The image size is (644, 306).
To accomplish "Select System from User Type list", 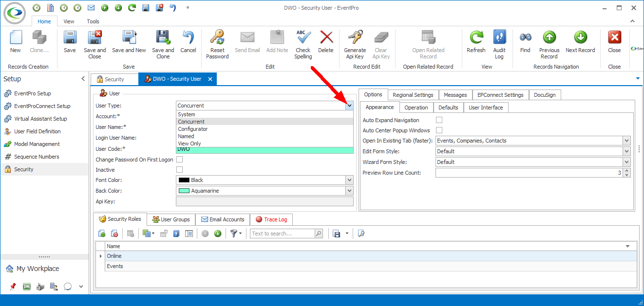I will point(265,114).
